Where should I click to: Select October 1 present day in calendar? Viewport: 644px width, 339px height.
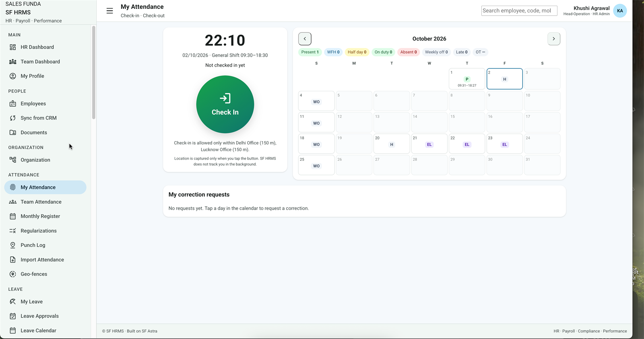click(467, 79)
